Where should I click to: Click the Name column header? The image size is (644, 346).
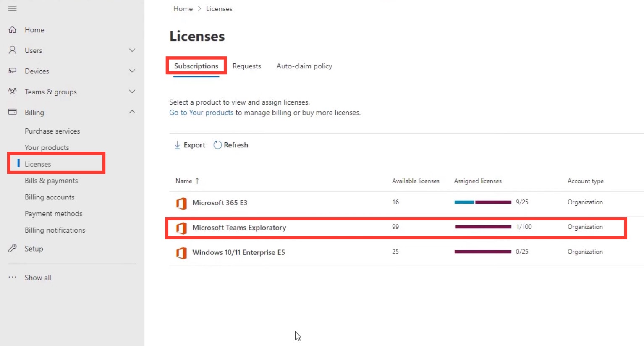click(x=184, y=181)
